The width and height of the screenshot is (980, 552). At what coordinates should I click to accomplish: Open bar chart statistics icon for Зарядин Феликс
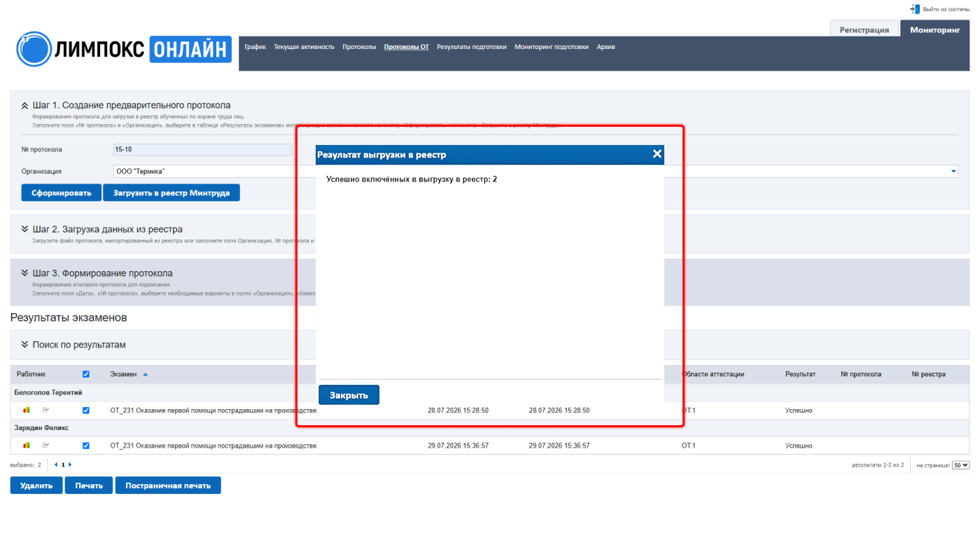[x=27, y=445]
